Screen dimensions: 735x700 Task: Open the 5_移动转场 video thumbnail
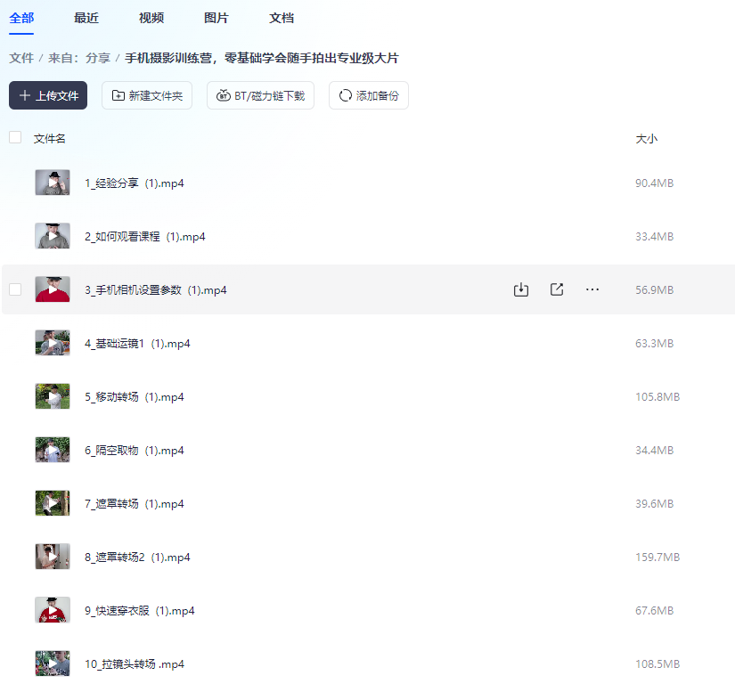pos(53,396)
